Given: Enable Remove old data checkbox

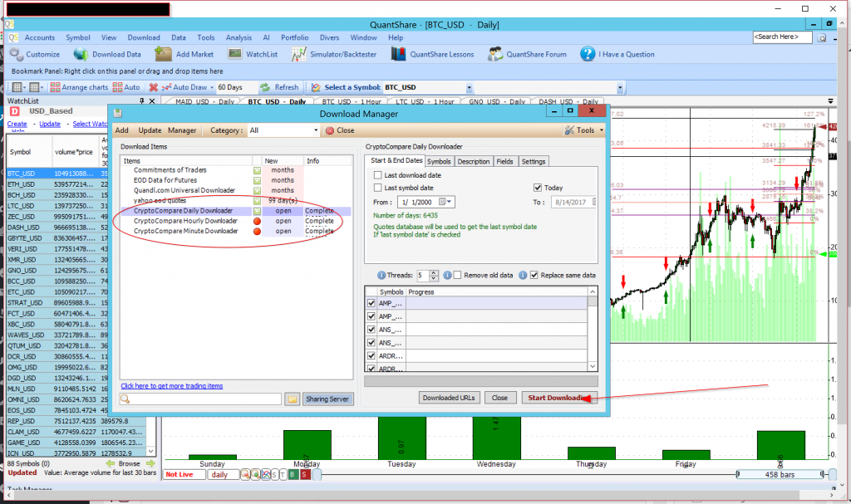Looking at the screenshot, I should 458,276.
